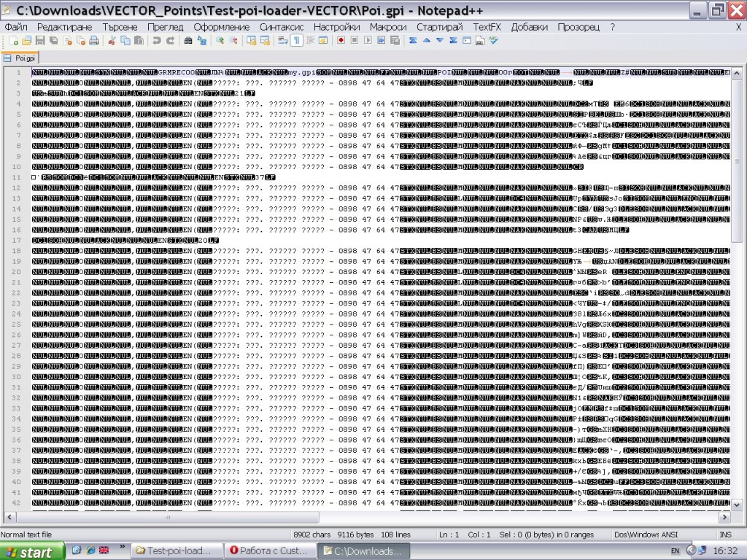Toggle synchronized horizontal scrolling

tap(264, 41)
